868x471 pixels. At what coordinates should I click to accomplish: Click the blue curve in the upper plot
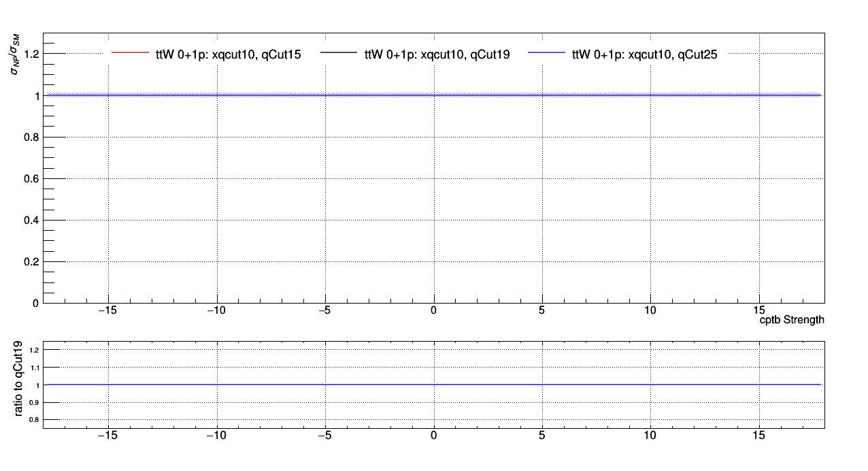pos(434,95)
